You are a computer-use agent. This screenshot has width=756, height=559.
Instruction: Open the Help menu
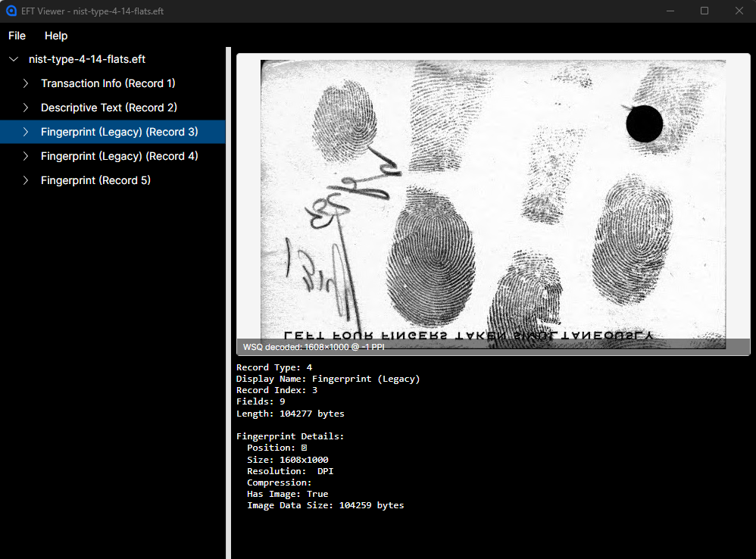click(x=56, y=36)
